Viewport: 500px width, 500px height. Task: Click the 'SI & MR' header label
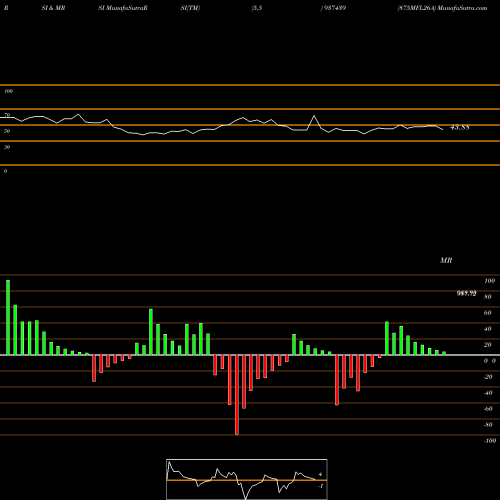pos(53,8)
